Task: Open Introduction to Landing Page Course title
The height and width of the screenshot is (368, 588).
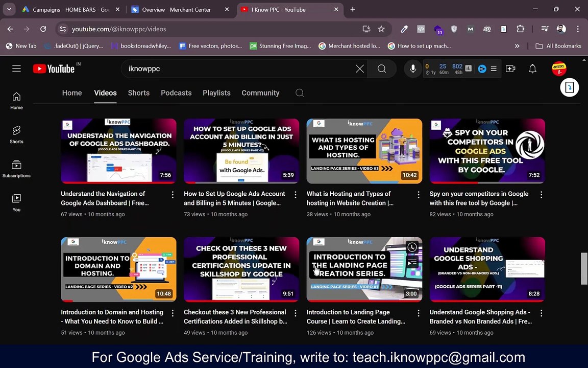Action: pos(356,316)
